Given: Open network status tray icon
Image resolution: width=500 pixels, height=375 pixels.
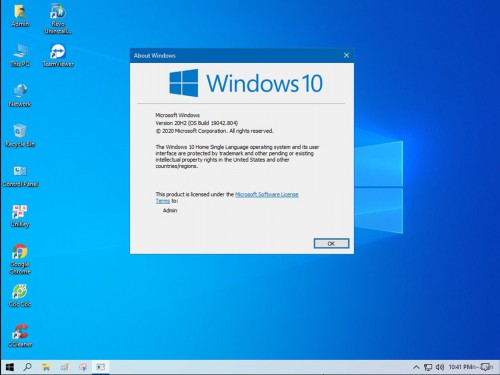Looking at the screenshot, I should tap(428, 367).
